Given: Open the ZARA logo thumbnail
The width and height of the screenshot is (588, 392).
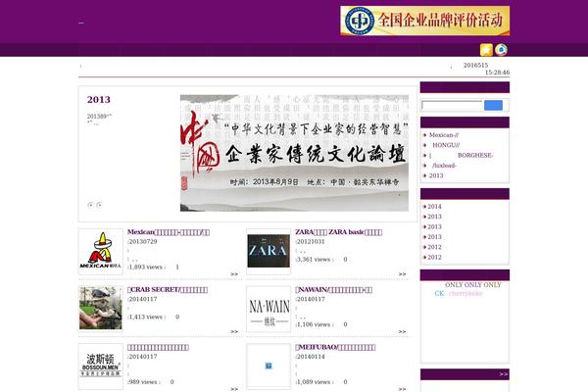Looking at the screenshot, I should pyautogui.click(x=269, y=251).
